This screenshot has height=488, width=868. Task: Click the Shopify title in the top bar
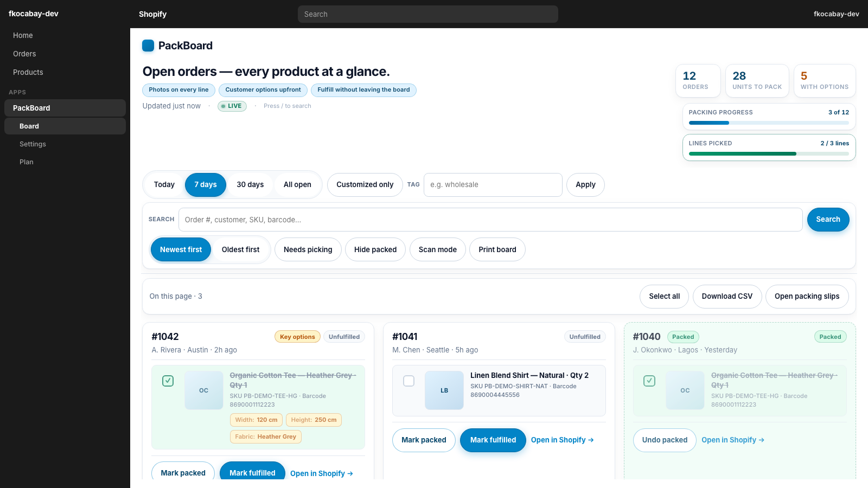[152, 14]
